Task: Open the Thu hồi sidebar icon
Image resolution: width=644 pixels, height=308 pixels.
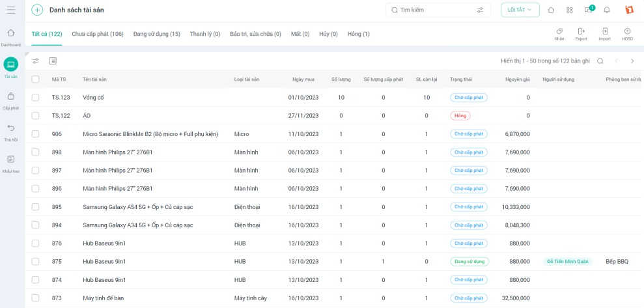Action: pyautogui.click(x=10, y=128)
